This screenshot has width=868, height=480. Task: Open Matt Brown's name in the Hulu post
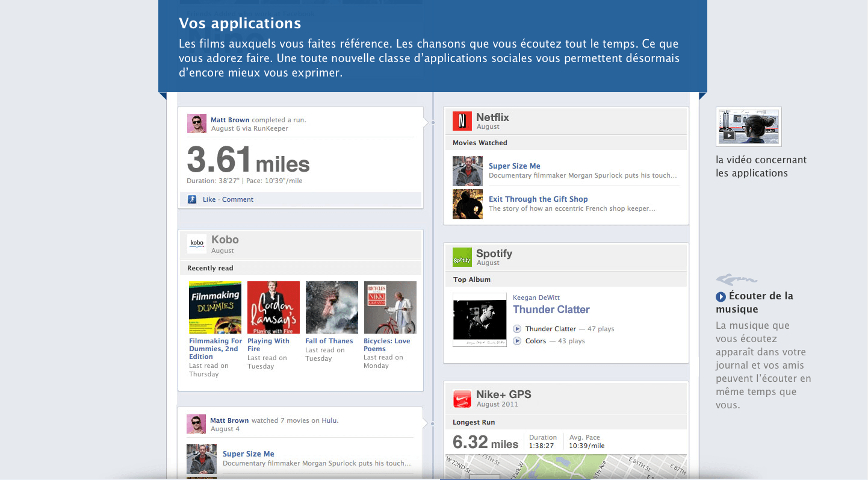(229, 420)
